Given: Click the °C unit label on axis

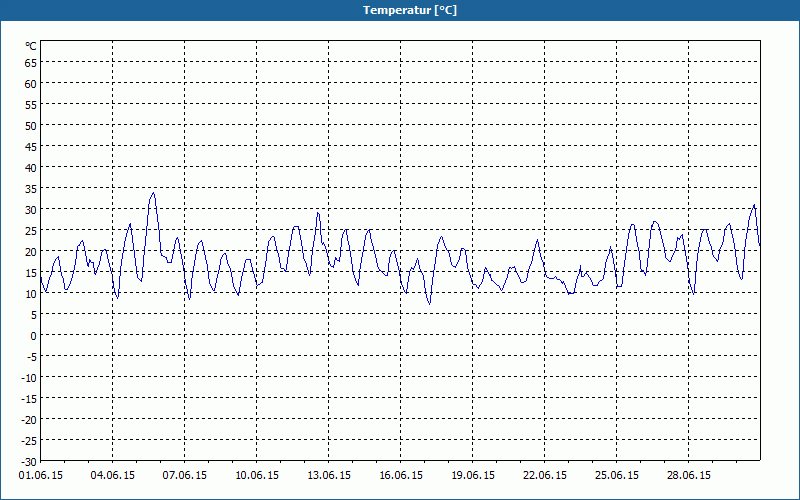Looking at the screenshot, I should click(x=31, y=46).
